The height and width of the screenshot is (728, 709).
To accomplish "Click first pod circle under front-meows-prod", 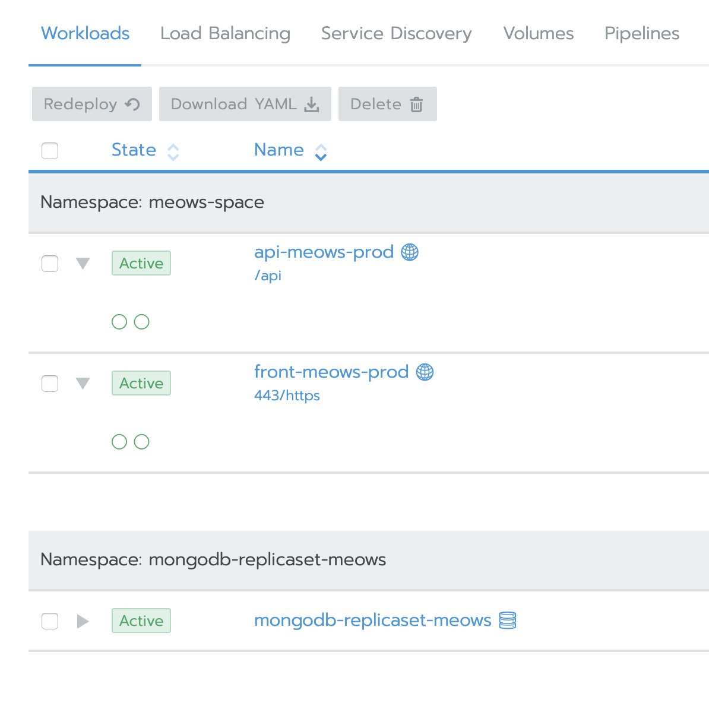I will [x=119, y=442].
